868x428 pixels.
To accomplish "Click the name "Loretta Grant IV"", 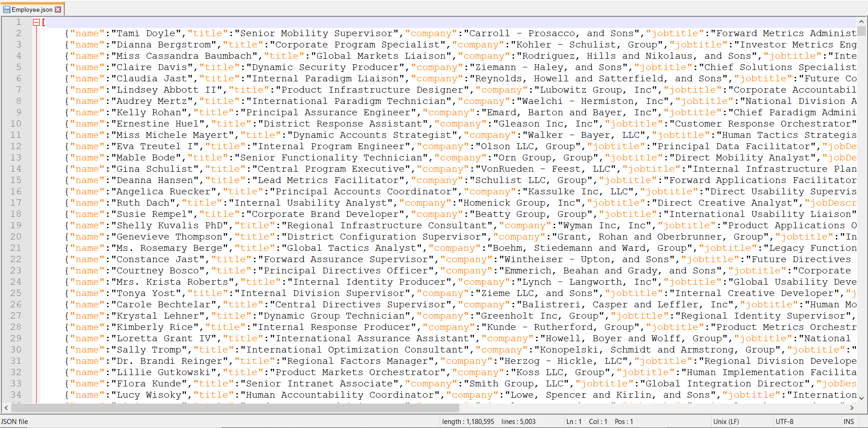I will [163, 338].
